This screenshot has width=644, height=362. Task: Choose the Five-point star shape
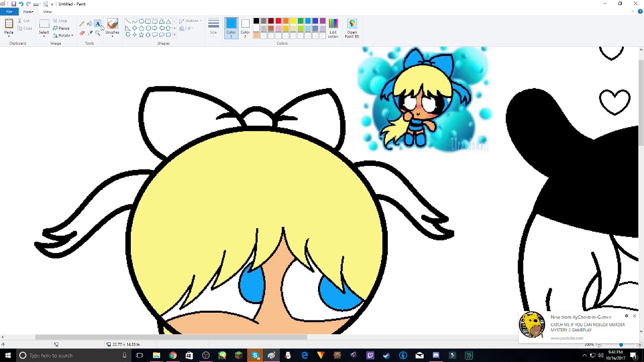pos(141,35)
